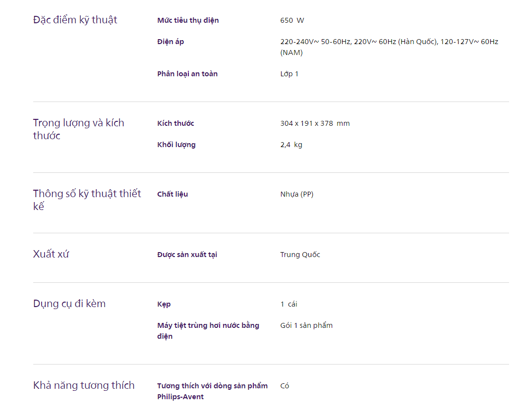Screen dimensions: 518x420
Task: Select the '650 W' power value
Action: pyautogui.click(x=292, y=20)
